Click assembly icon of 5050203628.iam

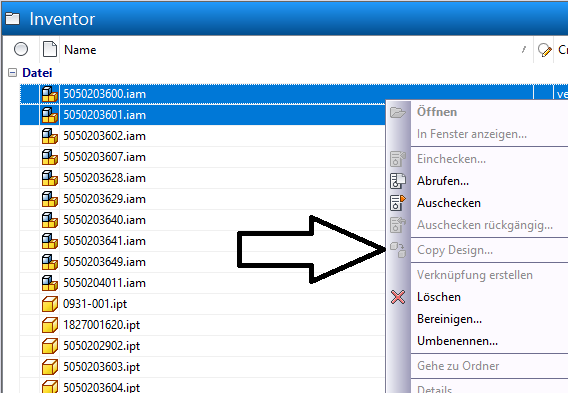point(50,178)
